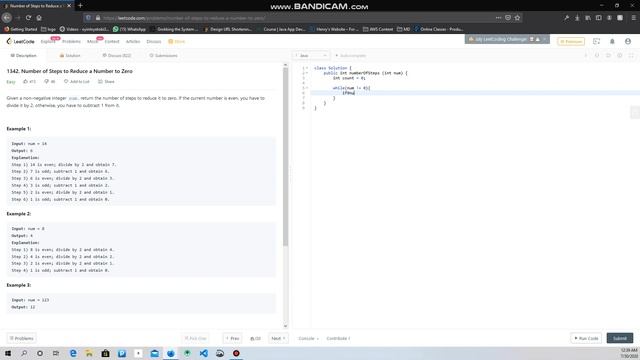Open the Problems nav item
The height and width of the screenshot is (360, 640).
pos(71,41)
